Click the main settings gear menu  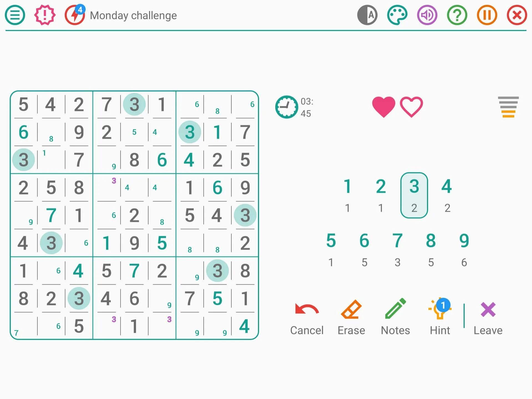click(x=15, y=15)
